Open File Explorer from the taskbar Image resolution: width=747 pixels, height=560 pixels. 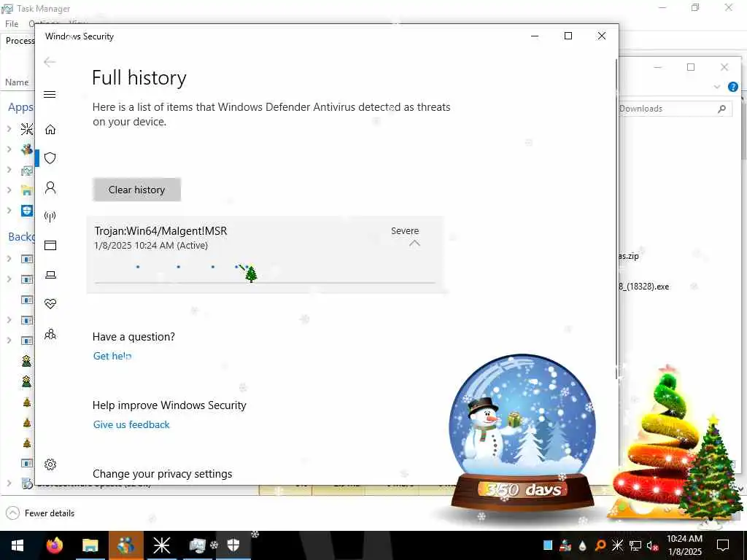tap(90, 545)
